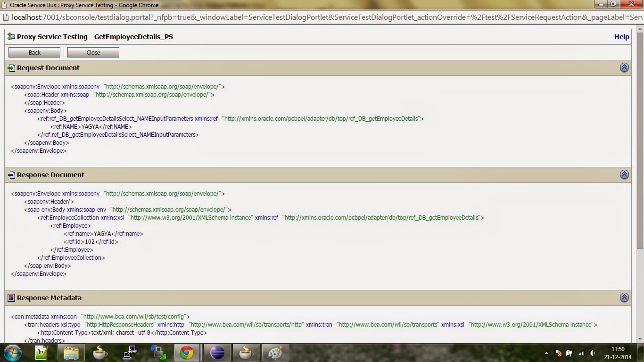Viewport: 644px width, 362px height.
Task: Collapse the Response Metadata section
Action: pyautogui.click(x=624, y=297)
